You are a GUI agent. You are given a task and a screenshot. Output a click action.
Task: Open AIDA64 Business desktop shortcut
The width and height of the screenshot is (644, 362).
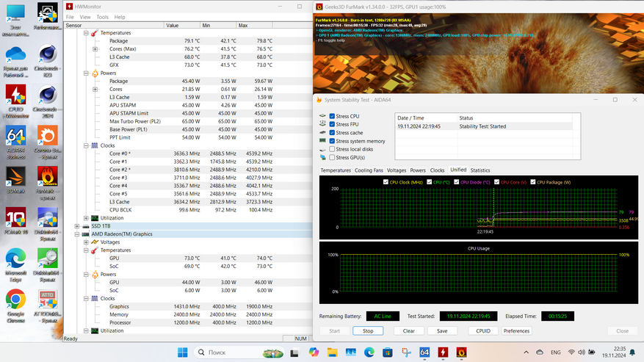click(15, 142)
